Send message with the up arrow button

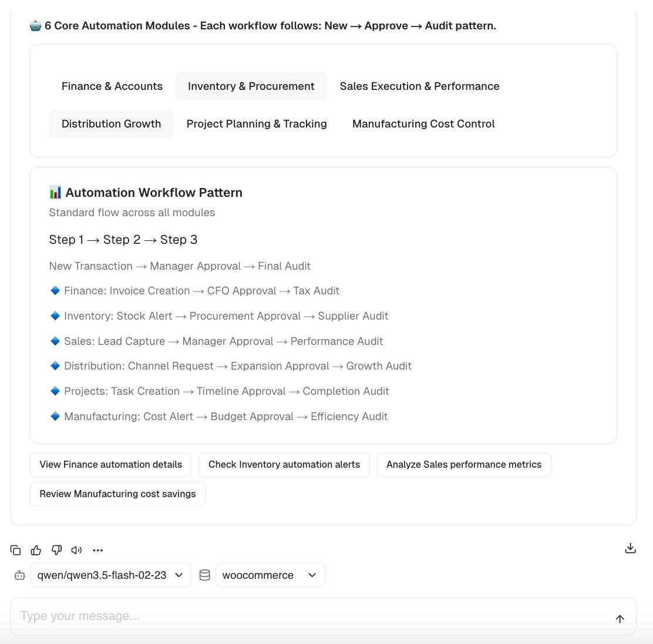click(x=620, y=619)
